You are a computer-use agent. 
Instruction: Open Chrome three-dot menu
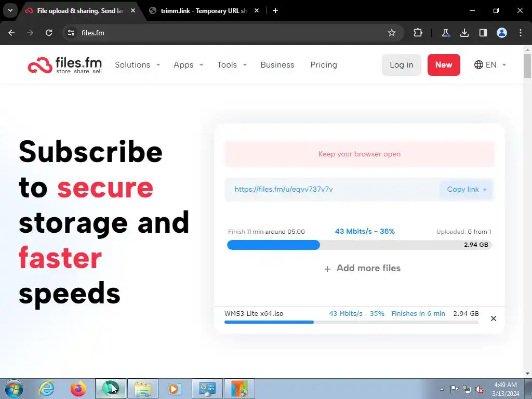(x=521, y=33)
